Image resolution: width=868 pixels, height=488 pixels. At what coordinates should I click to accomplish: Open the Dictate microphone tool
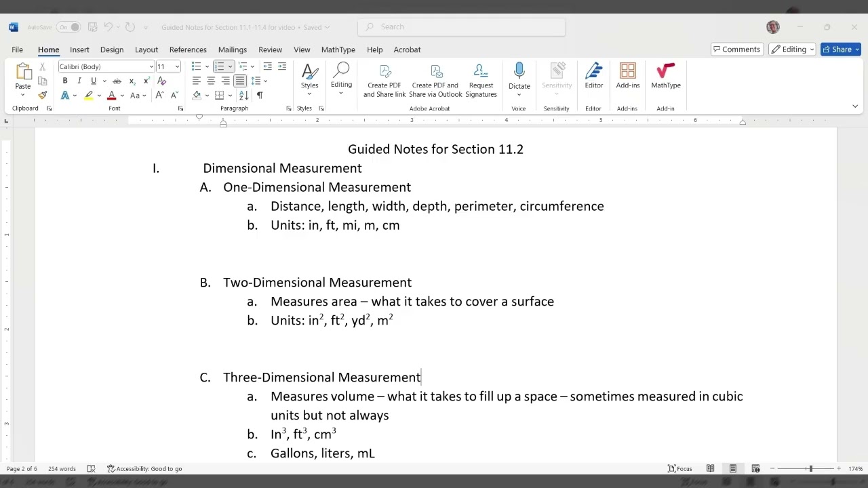tap(519, 76)
